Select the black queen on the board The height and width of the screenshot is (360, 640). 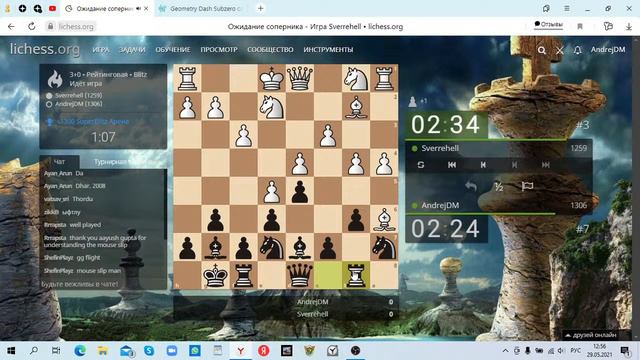click(300, 275)
